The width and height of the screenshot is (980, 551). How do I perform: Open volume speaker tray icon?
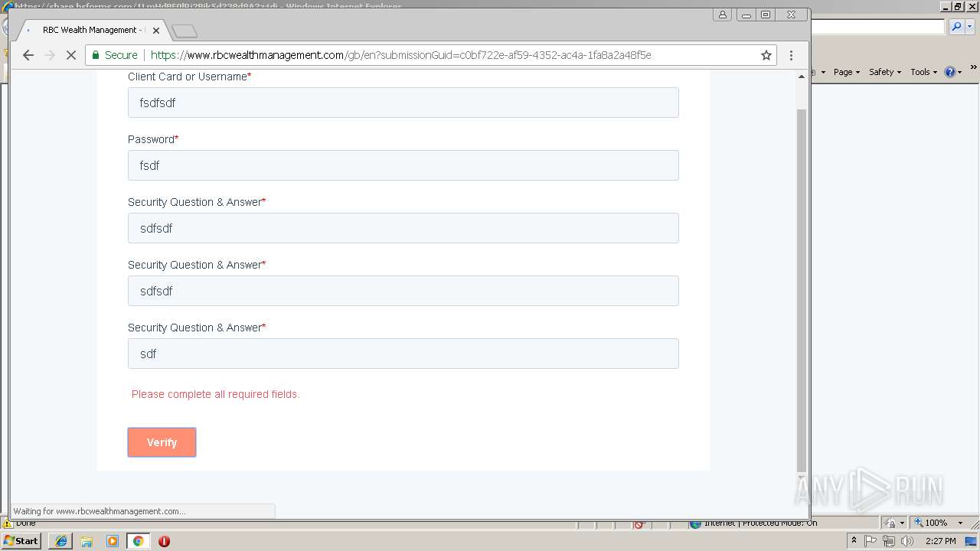point(907,541)
